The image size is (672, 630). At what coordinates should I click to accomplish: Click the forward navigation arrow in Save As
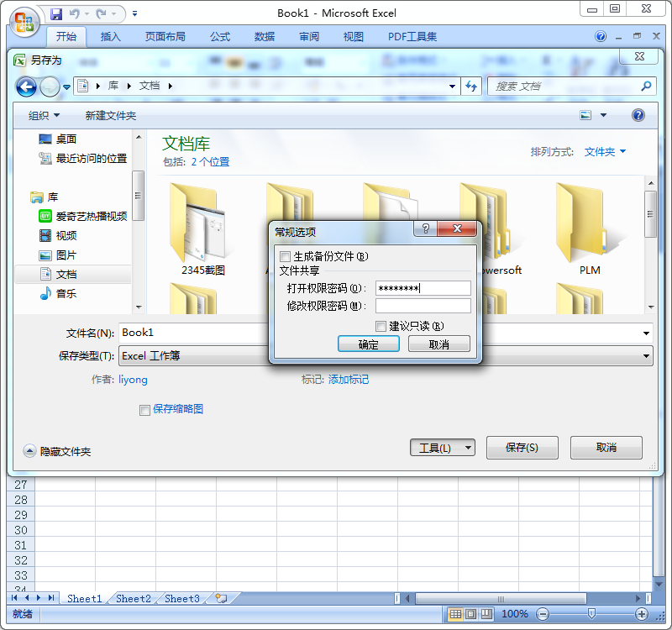pos(50,87)
